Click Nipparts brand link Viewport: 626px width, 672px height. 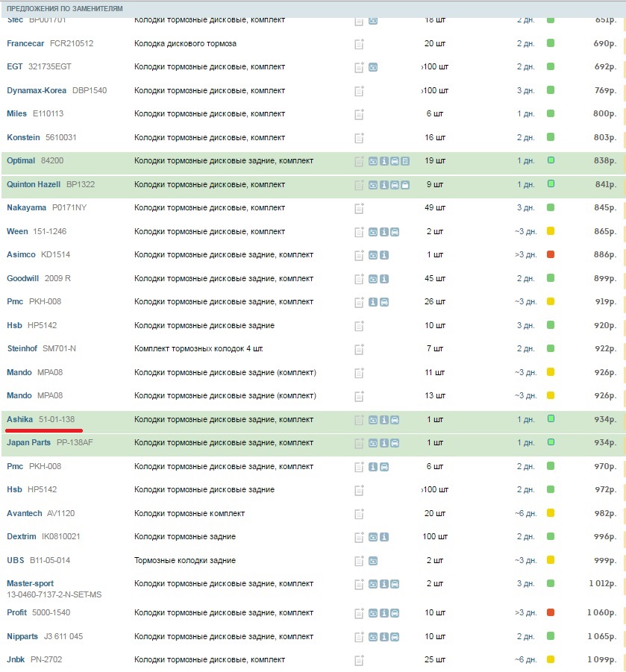tap(22, 636)
